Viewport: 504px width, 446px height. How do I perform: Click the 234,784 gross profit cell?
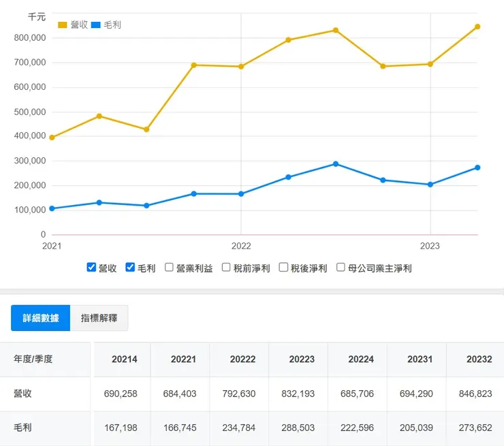[x=239, y=428]
